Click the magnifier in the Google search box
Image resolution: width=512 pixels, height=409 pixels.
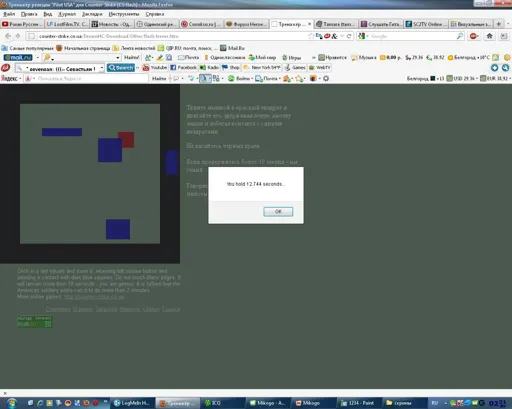(x=460, y=36)
